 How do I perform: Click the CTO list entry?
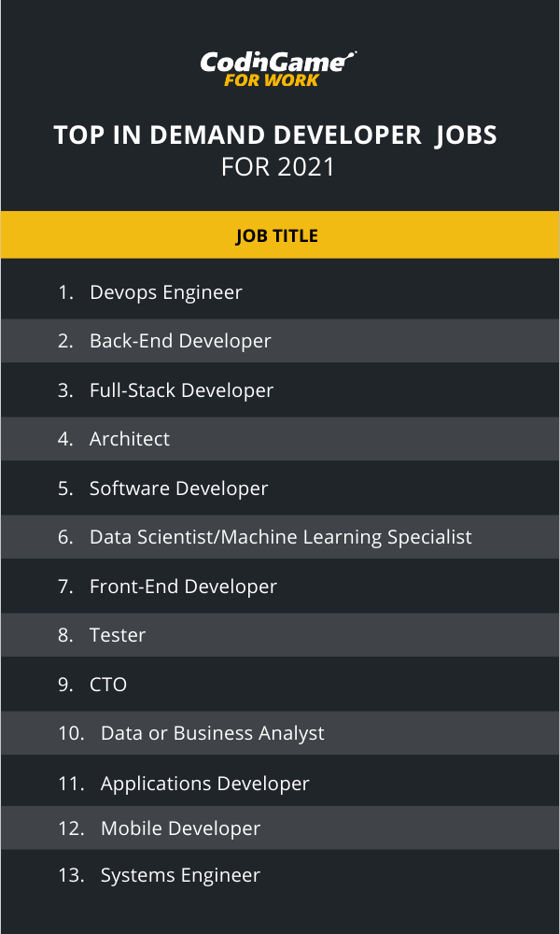108,685
